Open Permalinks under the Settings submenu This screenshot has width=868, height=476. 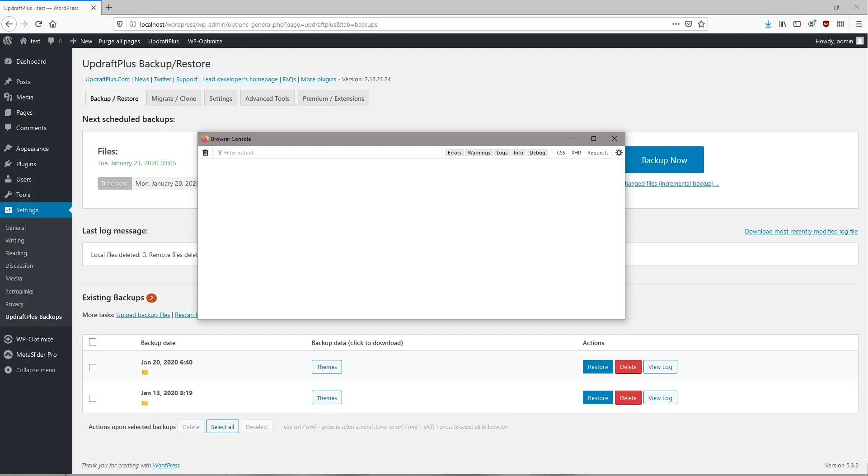pos(19,292)
